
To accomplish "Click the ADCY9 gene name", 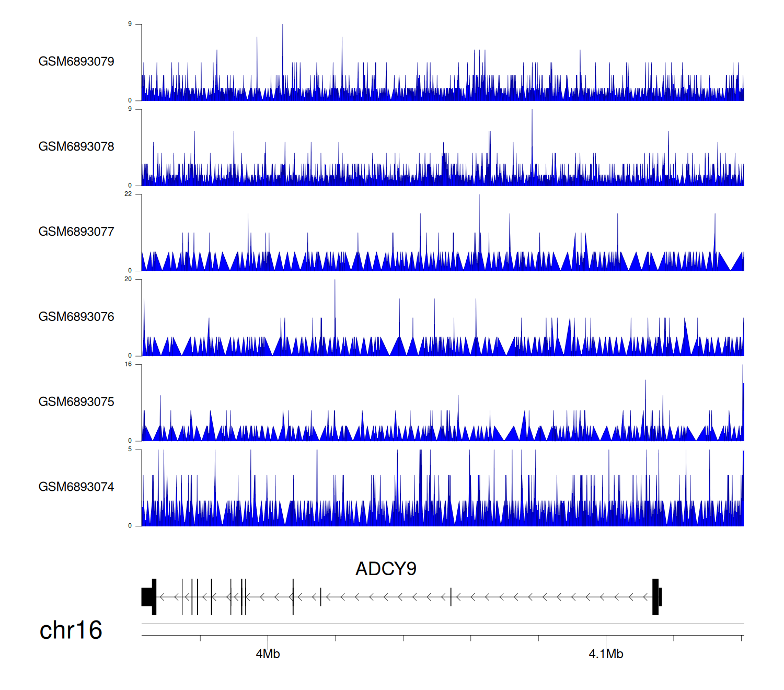I will click(x=386, y=569).
